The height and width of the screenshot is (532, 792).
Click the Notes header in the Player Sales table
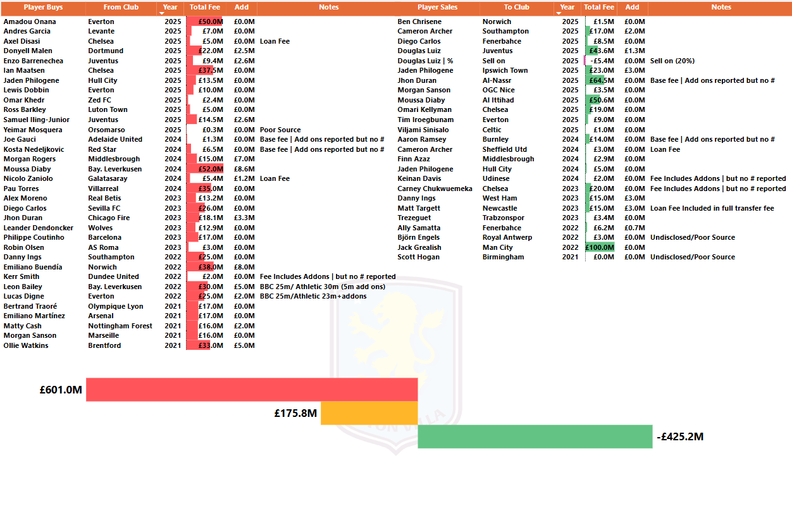point(721,8)
